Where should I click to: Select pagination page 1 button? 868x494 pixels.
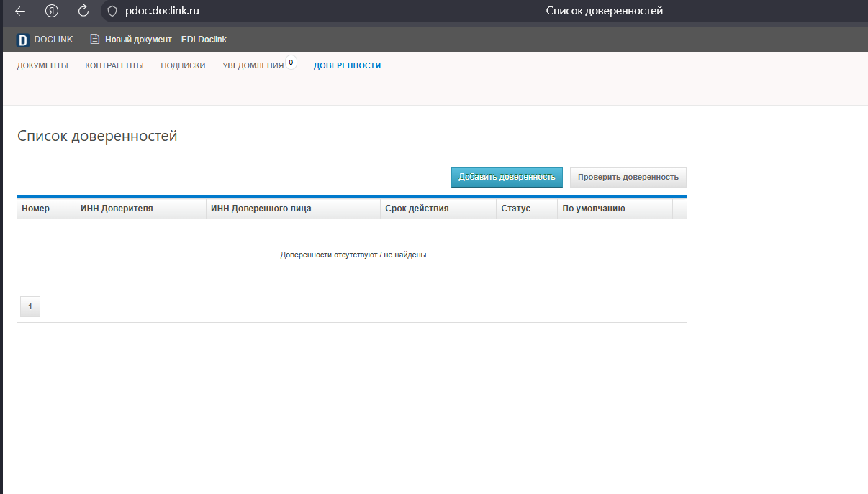pos(30,306)
